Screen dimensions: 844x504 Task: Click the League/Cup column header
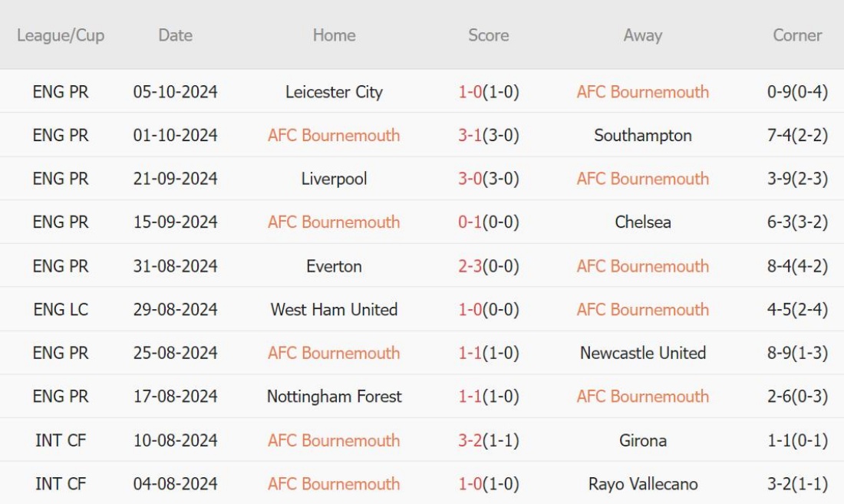(x=60, y=35)
